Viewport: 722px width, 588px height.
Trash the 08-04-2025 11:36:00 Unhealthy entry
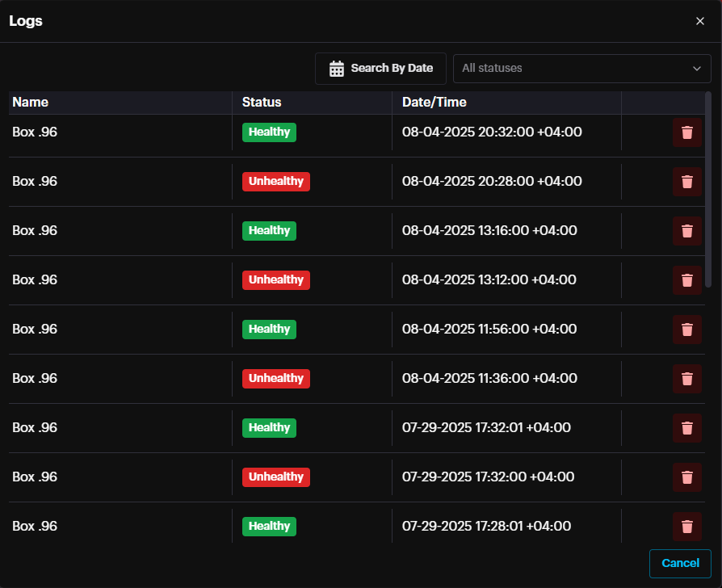point(686,379)
